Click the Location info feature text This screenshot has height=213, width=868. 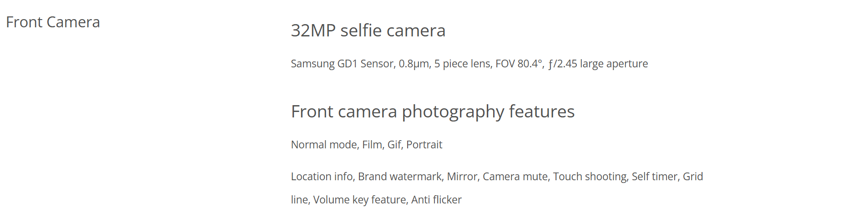click(322, 177)
